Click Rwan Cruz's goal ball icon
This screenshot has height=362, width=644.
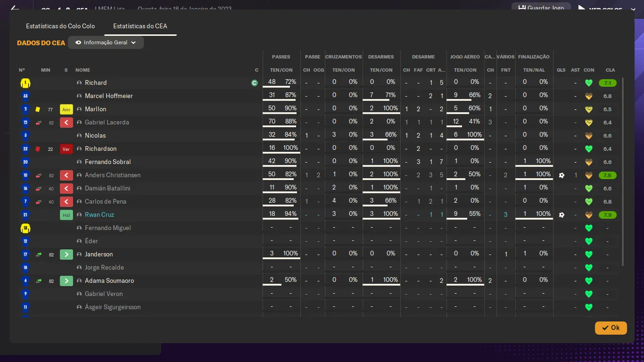(x=561, y=215)
